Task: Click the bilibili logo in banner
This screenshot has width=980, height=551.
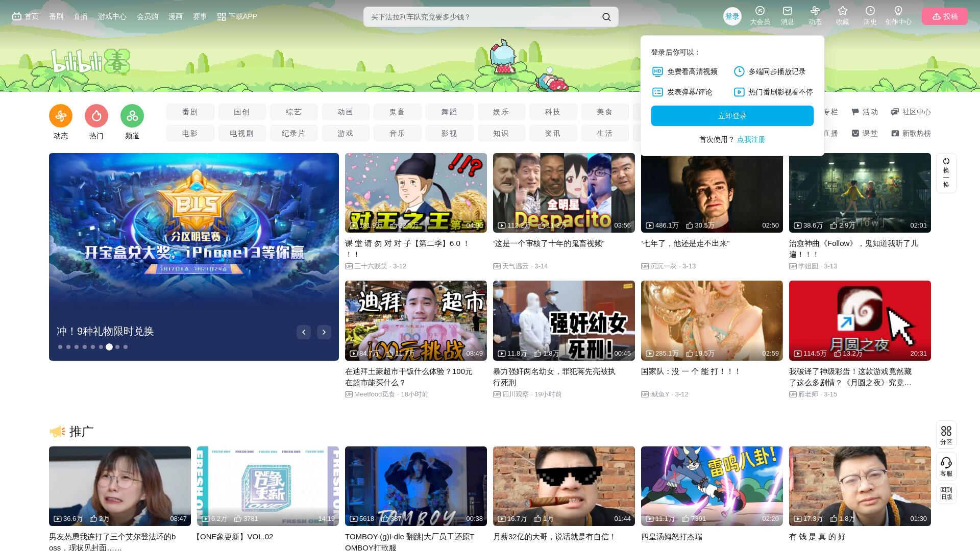Action: click(x=90, y=62)
